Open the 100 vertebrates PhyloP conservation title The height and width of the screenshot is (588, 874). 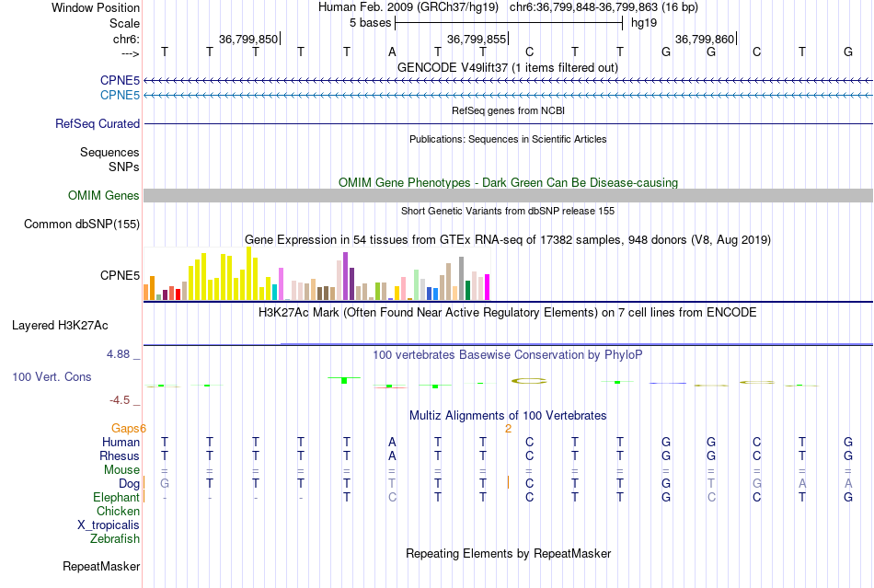tap(508, 355)
